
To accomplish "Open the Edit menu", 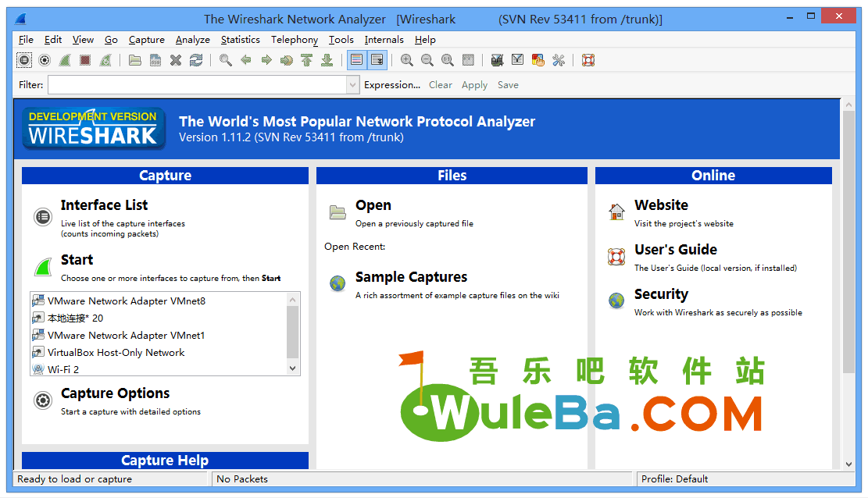I will pyautogui.click(x=53, y=40).
